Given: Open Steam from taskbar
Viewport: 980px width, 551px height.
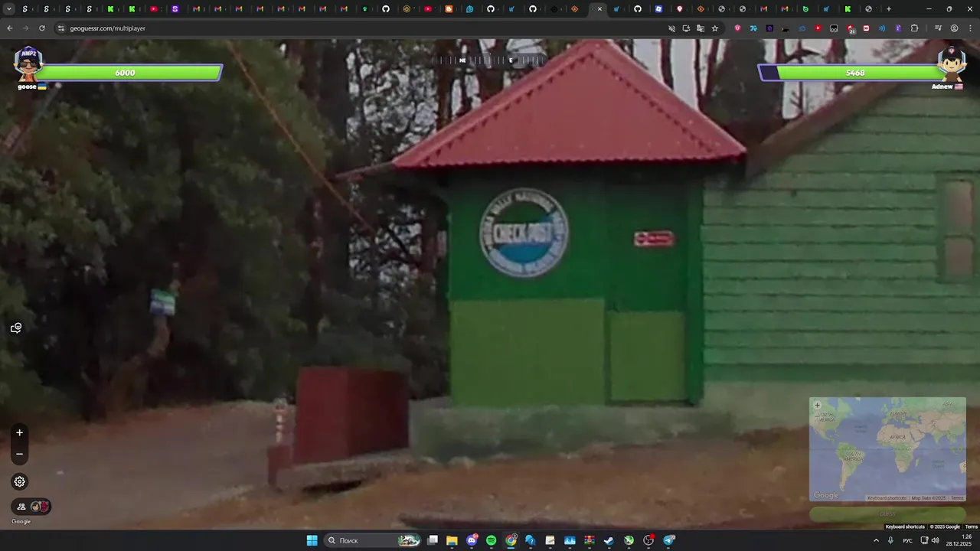Looking at the screenshot, I should pyautogui.click(x=609, y=540).
